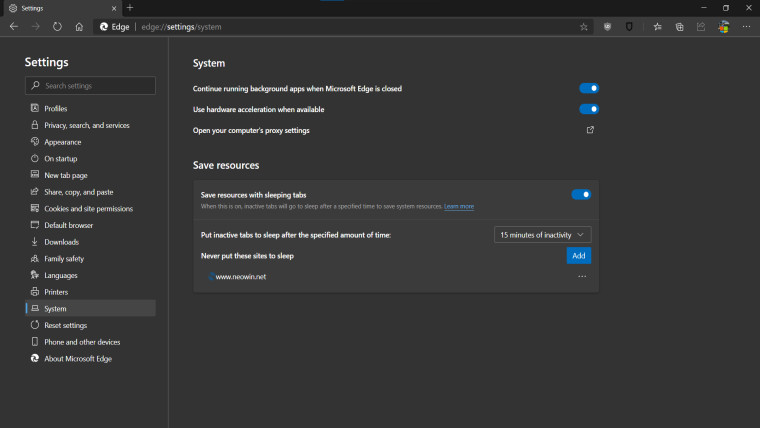The height and width of the screenshot is (428, 760).
Task: Open Reset settings page
Action: pyautogui.click(x=90, y=325)
